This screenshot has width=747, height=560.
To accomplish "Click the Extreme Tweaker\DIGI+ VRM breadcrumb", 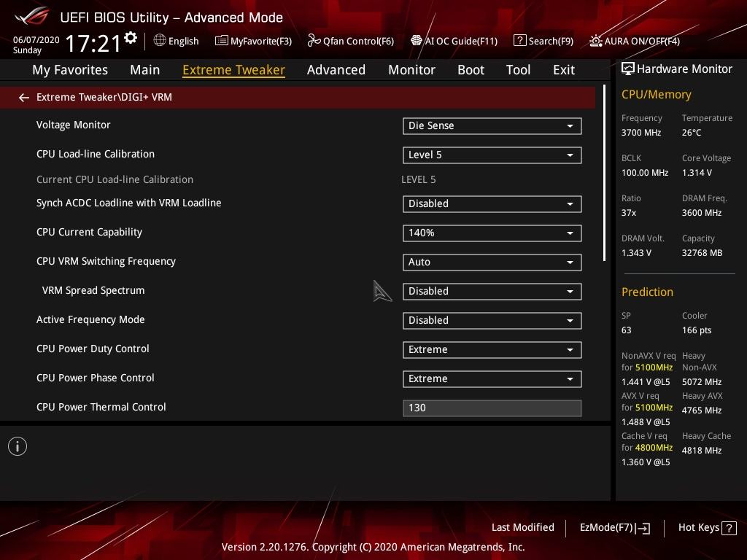I will [104, 97].
